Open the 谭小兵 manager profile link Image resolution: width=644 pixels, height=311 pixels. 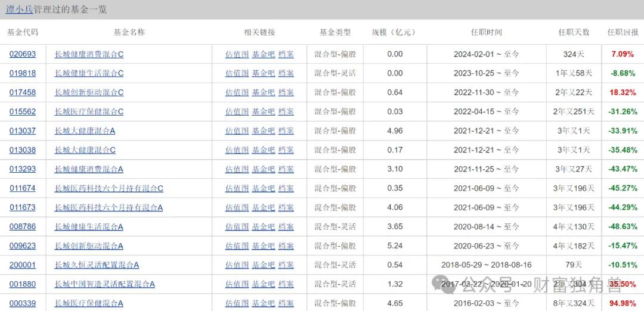19,10
